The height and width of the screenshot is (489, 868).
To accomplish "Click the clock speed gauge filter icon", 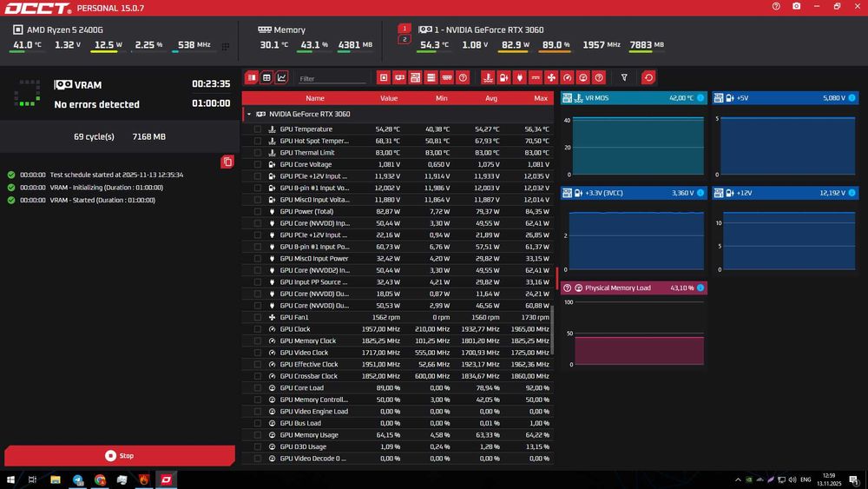I will 567,77.
